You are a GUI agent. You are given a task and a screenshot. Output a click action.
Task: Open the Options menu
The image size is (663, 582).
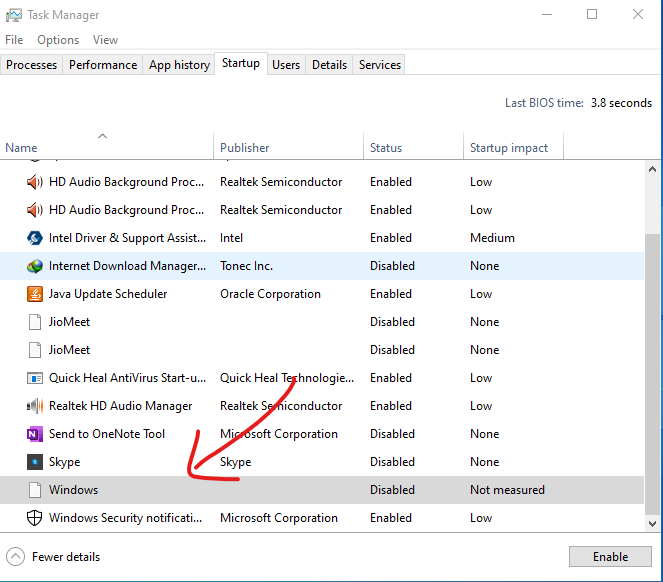click(58, 40)
